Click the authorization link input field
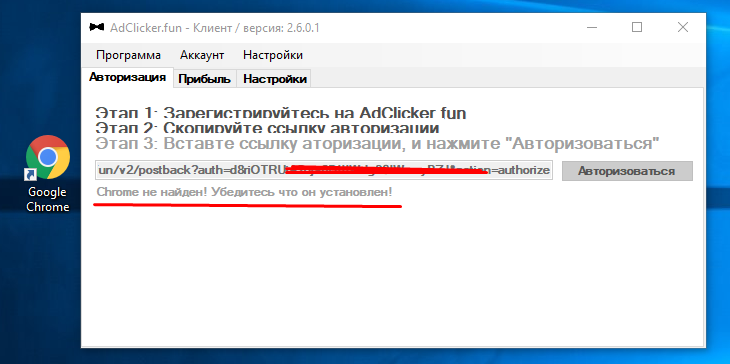 coord(324,170)
